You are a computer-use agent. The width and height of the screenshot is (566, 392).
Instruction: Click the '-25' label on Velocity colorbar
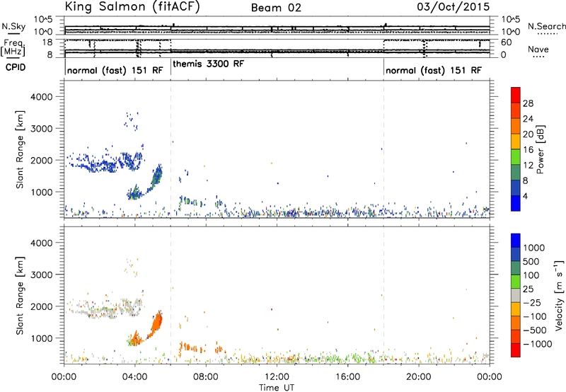pos(532,303)
